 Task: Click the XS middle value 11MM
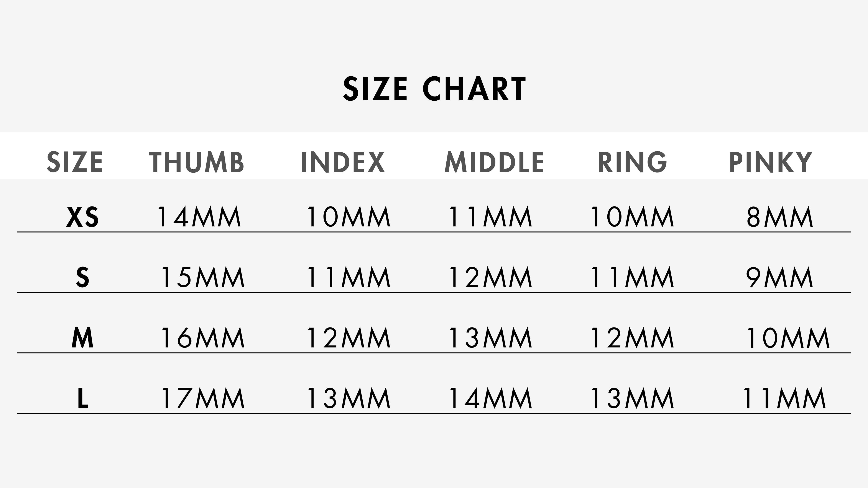pos(490,217)
